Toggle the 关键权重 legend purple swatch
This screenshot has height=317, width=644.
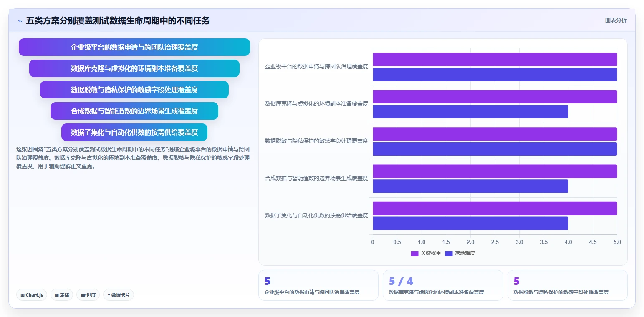pyautogui.click(x=414, y=253)
